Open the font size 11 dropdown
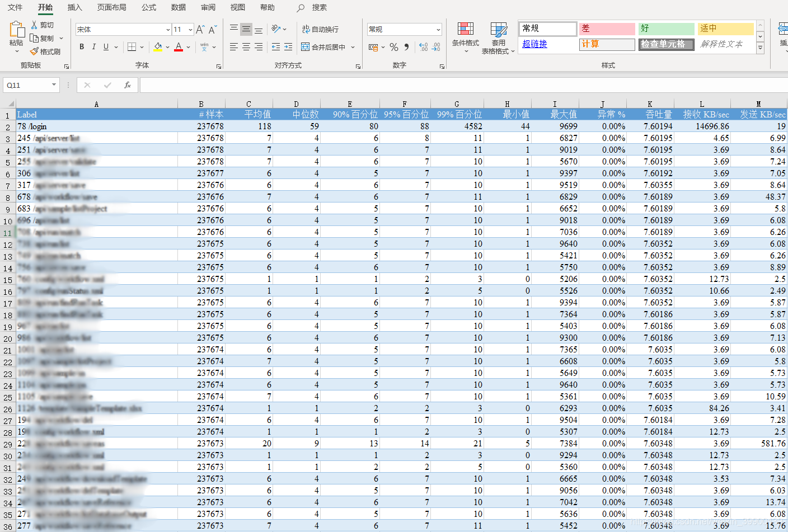The height and width of the screenshot is (532, 788). 190,30
